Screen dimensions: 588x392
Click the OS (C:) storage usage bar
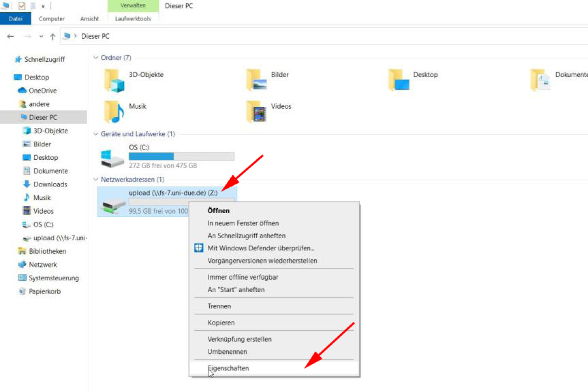(x=181, y=156)
